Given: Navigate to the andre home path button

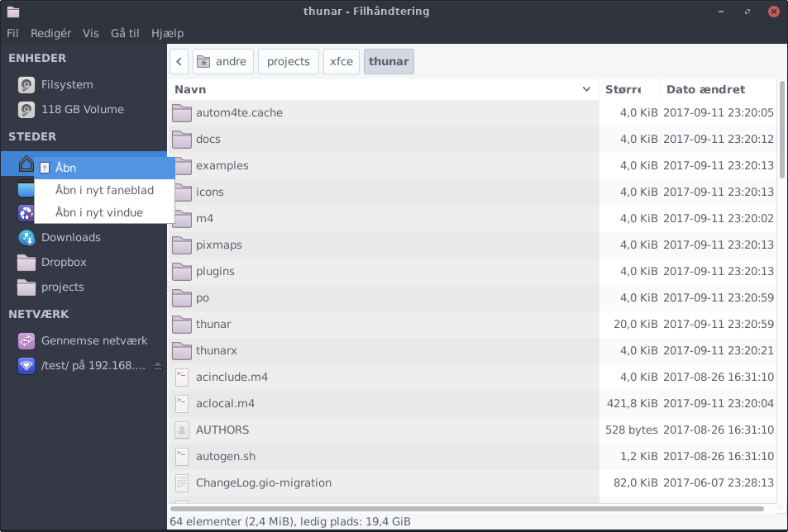Looking at the screenshot, I should tap(223, 62).
